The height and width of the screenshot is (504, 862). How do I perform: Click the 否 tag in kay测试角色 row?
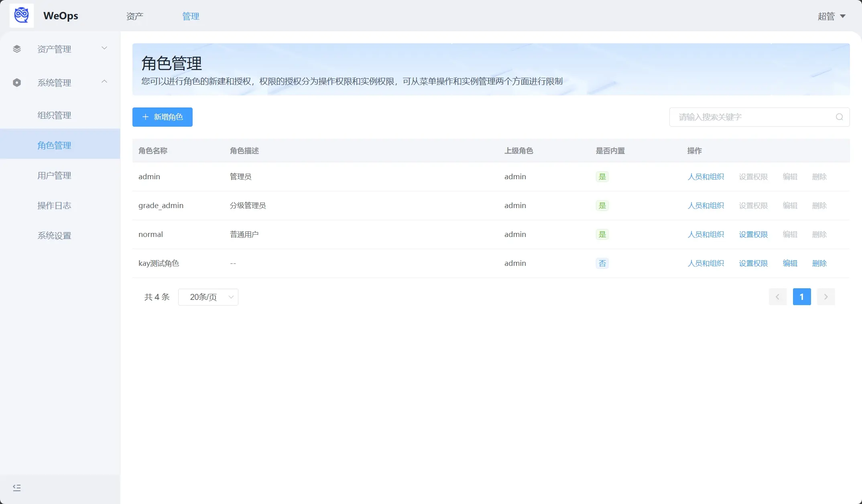tap(602, 263)
